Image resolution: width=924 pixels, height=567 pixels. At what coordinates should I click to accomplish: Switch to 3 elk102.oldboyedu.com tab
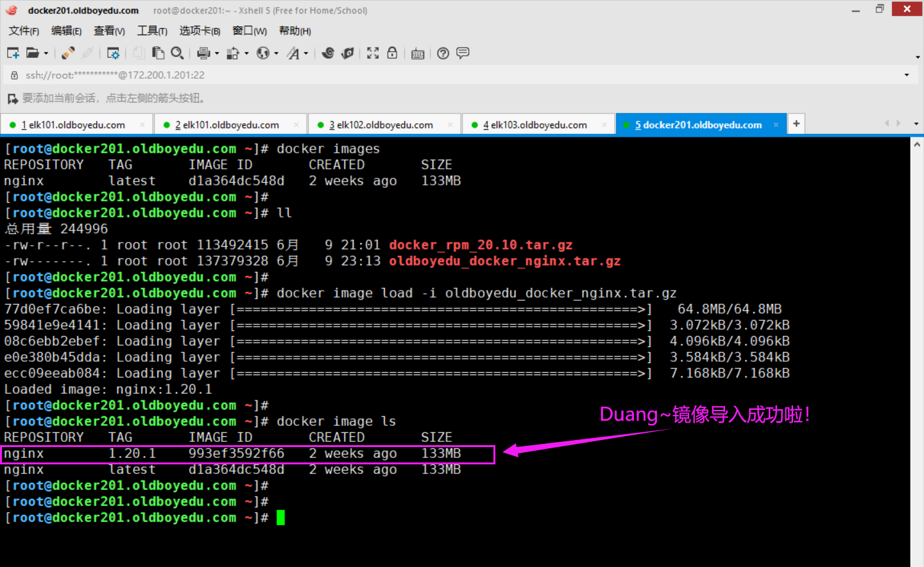pyautogui.click(x=381, y=125)
